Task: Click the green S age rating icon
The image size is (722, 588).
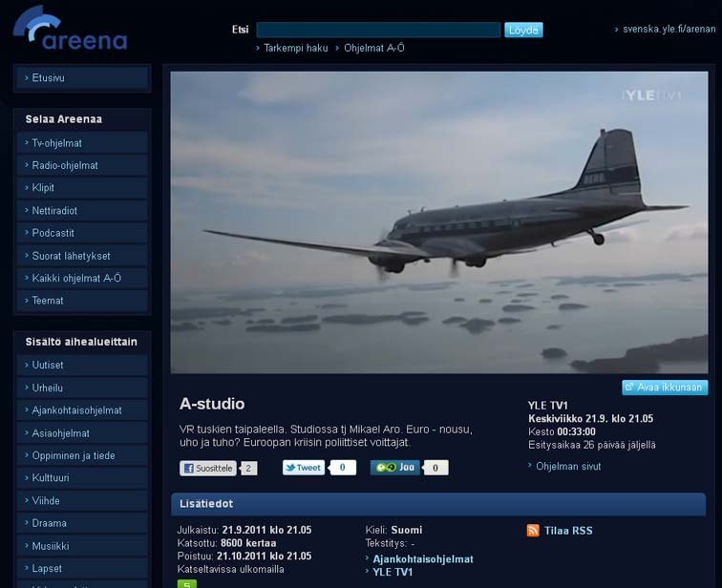Action: [x=186, y=583]
